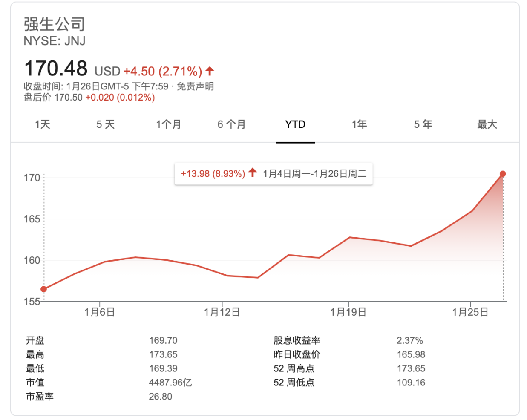The image size is (527, 420).
Task: Click the 52 周低点 label
Action: pyautogui.click(x=294, y=383)
